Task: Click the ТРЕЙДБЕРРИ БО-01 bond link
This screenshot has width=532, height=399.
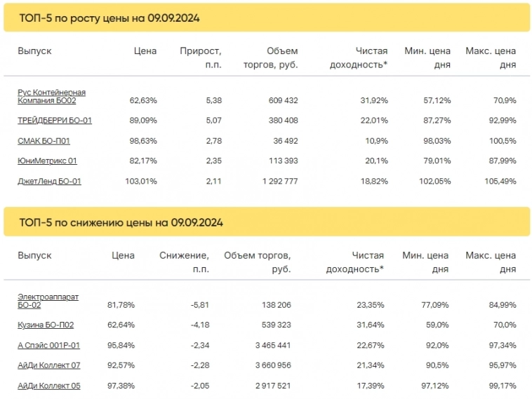Action: 55,121
